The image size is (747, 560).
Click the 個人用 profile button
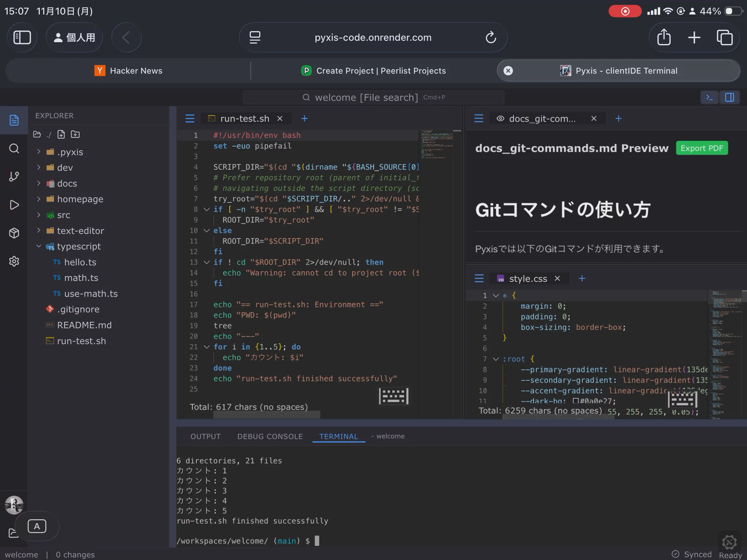point(74,37)
